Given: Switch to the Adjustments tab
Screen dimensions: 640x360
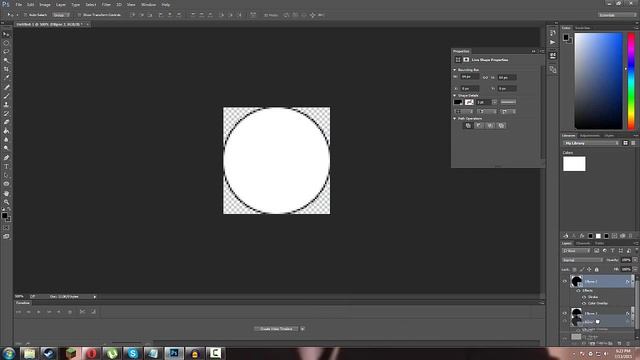Looking at the screenshot, I should [590, 136].
